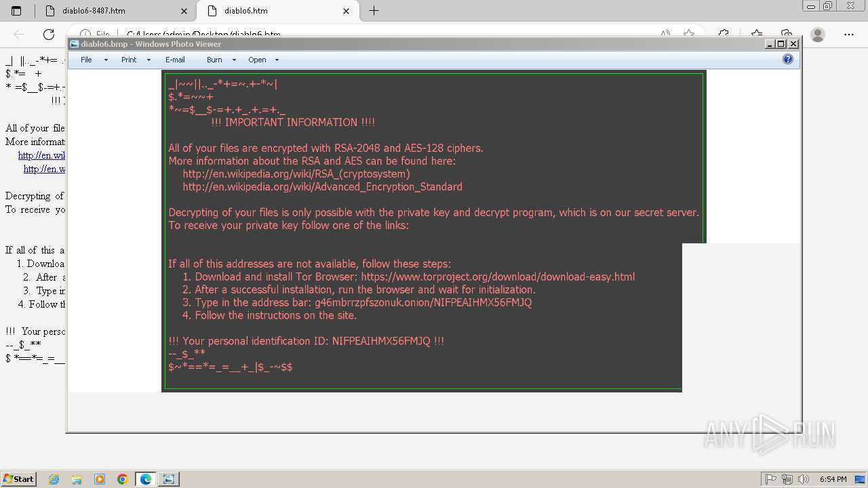Image resolution: width=868 pixels, height=488 pixels.
Task: Open the Print menu in Photo Viewer
Action: [129, 60]
